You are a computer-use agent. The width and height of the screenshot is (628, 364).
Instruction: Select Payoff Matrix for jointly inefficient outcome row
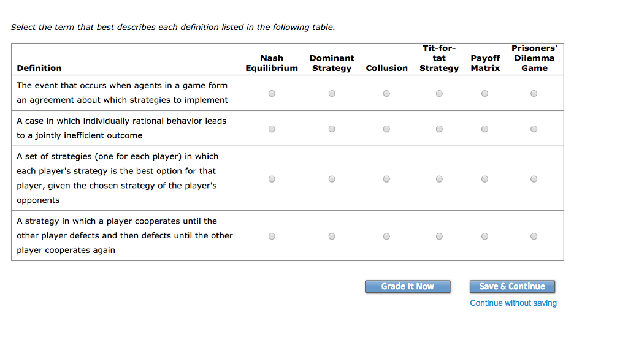point(484,129)
